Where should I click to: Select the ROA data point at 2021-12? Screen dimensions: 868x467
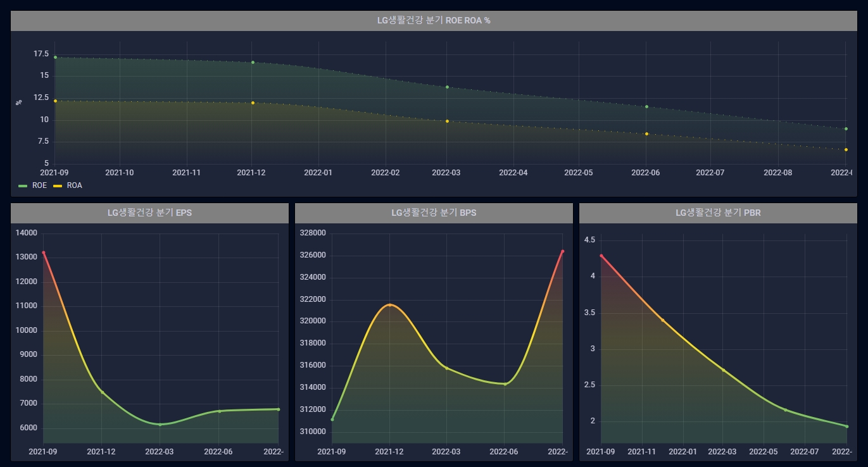click(253, 103)
